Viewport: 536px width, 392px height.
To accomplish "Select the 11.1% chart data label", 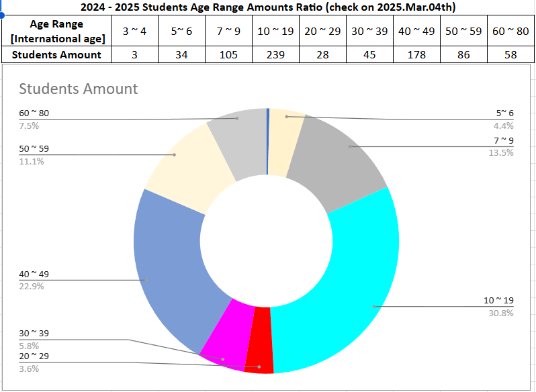I will (31, 161).
